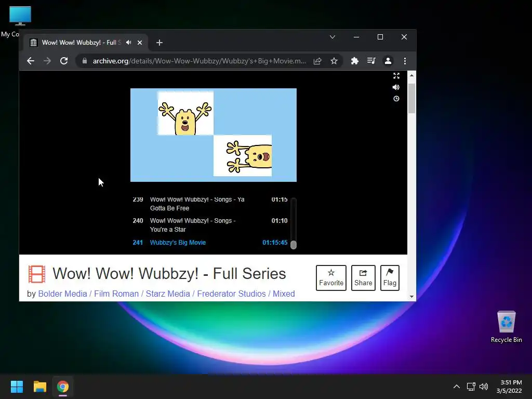This screenshot has height=399, width=532.
Task: Open Bolder Media creator link
Action: [62, 294]
